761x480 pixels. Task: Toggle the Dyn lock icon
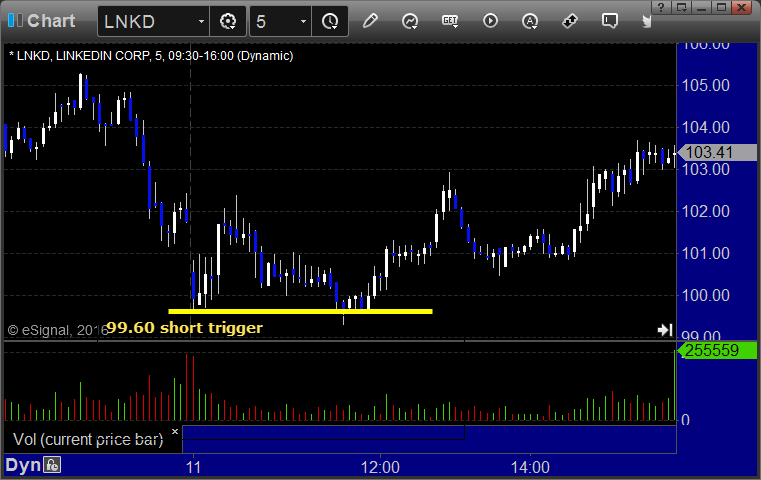tap(52, 465)
